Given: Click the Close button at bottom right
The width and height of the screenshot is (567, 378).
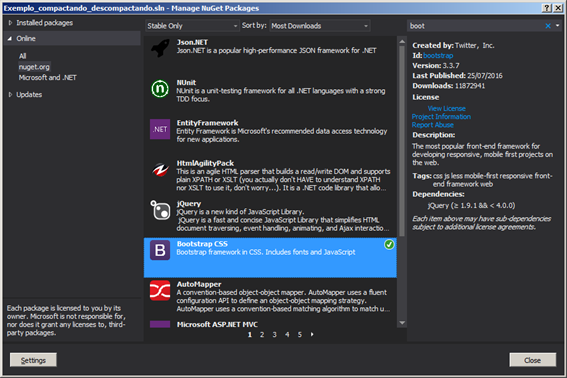Looking at the screenshot, I should 533,360.
